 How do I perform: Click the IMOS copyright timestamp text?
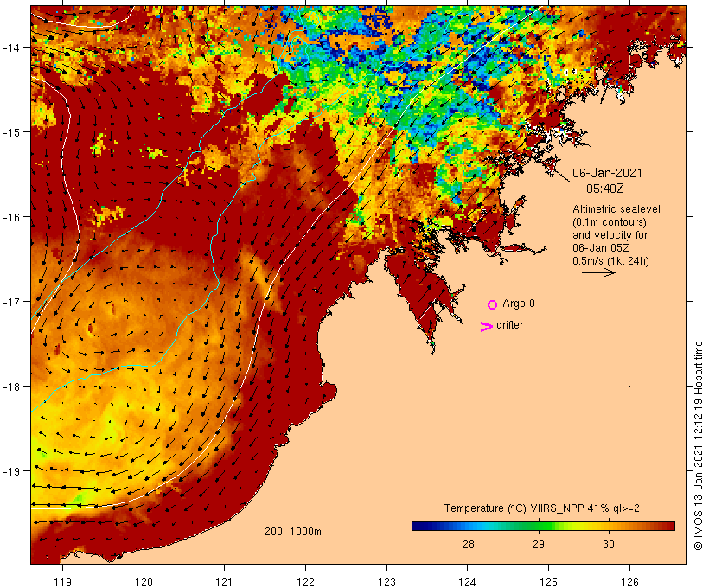(x=698, y=445)
